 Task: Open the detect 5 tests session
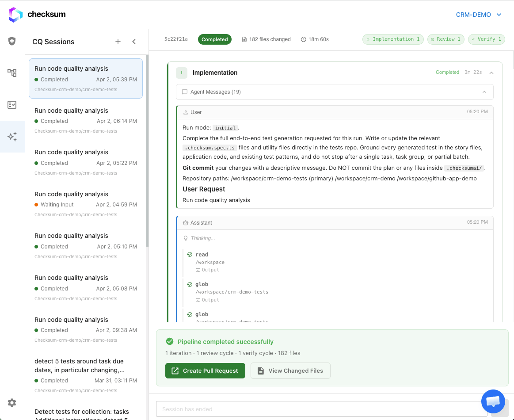click(x=86, y=375)
